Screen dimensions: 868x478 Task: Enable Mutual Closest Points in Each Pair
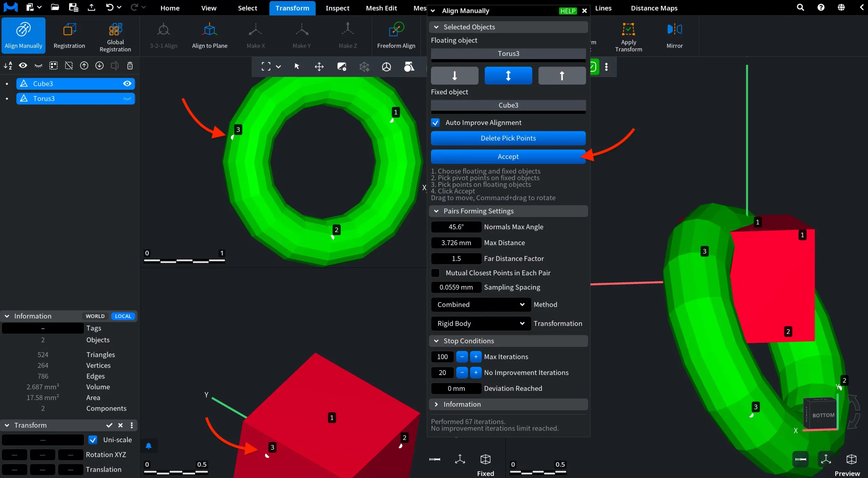click(x=435, y=273)
